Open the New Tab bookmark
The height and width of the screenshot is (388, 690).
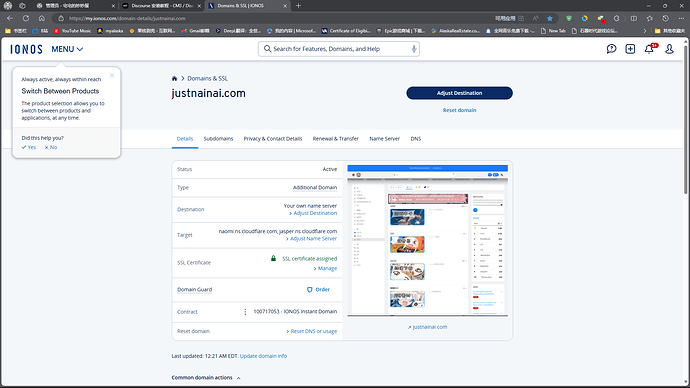(553, 31)
